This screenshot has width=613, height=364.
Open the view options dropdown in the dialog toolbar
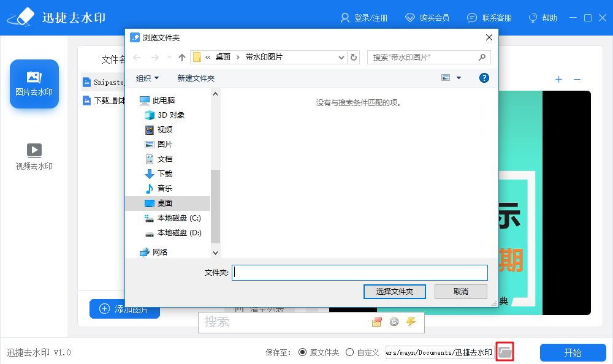457,78
